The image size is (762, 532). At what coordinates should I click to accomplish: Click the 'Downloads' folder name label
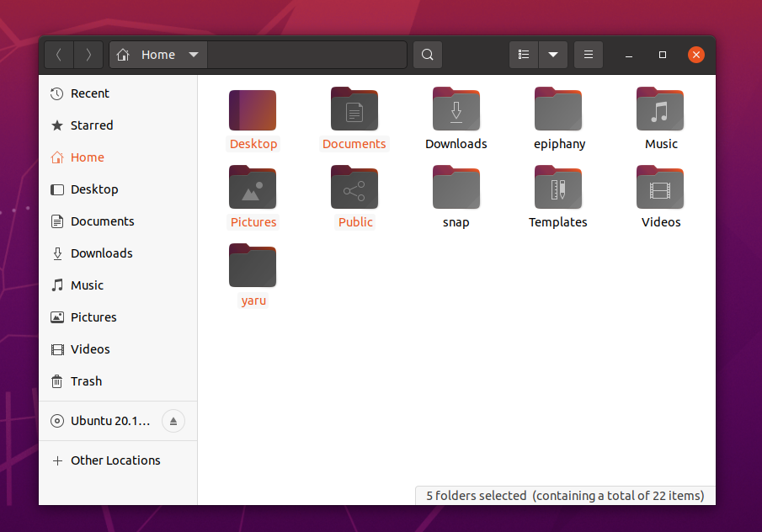pyautogui.click(x=456, y=144)
